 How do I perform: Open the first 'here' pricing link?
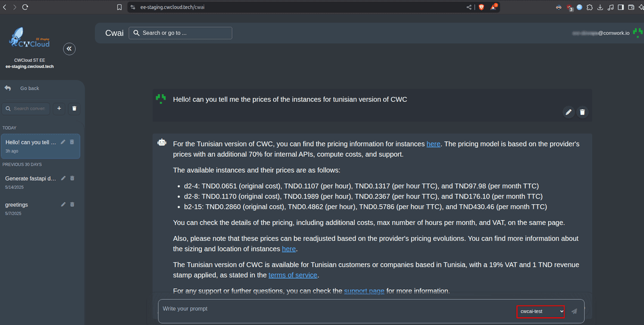[x=434, y=144]
